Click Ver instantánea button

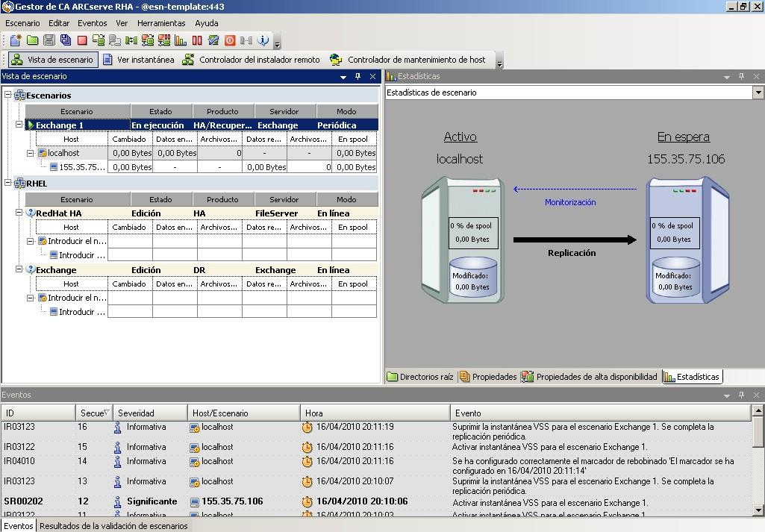pyautogui.click(x=138, y=60)
